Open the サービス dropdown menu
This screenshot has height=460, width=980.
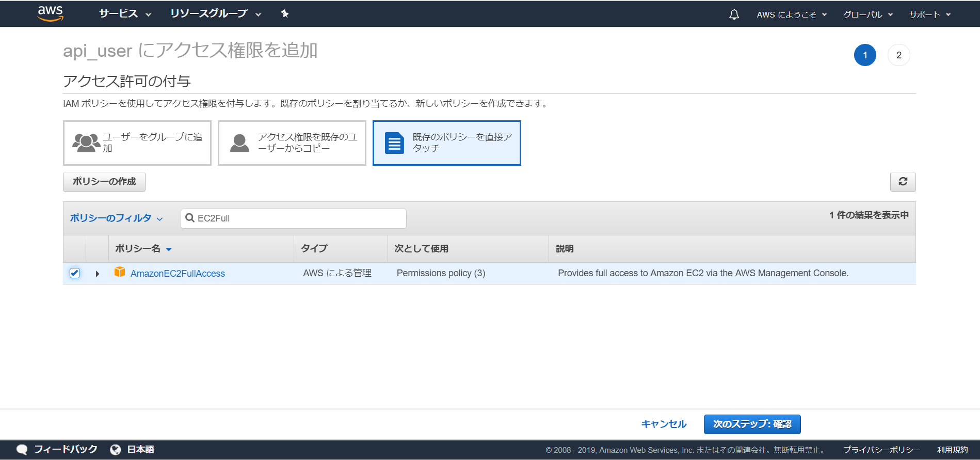coord(125,14)
